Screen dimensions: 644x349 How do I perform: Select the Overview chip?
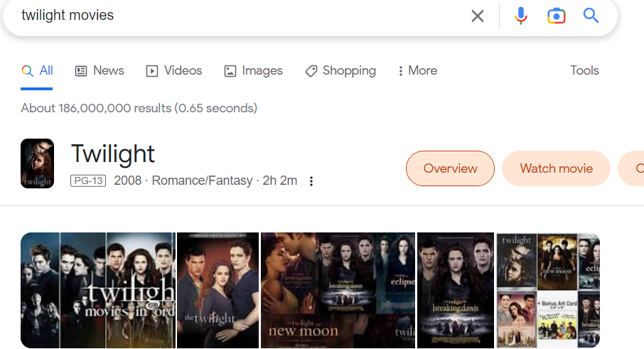(x=450, y=168)
